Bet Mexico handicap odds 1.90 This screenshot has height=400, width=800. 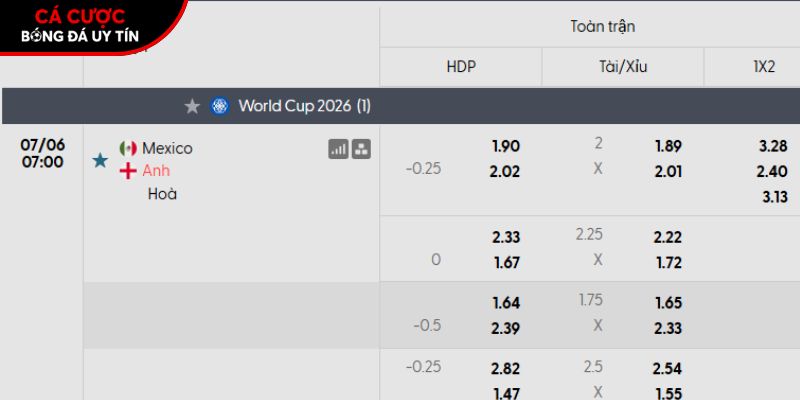(505, 146)
